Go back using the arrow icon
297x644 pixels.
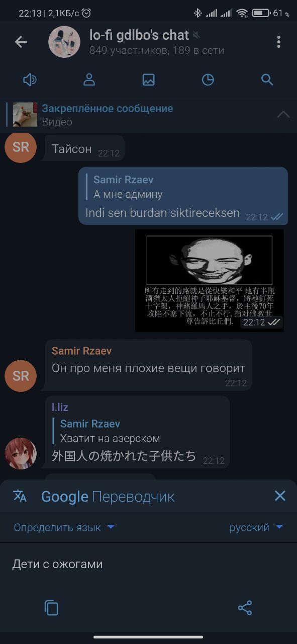[21, 42]
